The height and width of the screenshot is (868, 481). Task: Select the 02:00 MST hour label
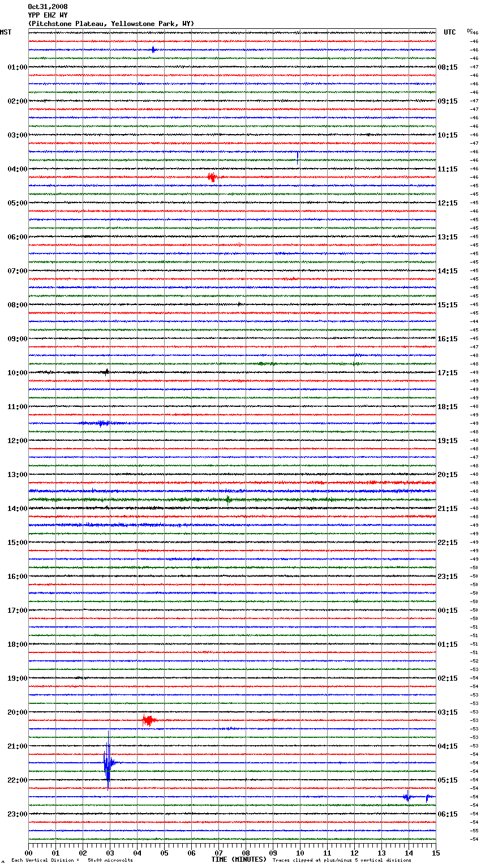(18, 101)
